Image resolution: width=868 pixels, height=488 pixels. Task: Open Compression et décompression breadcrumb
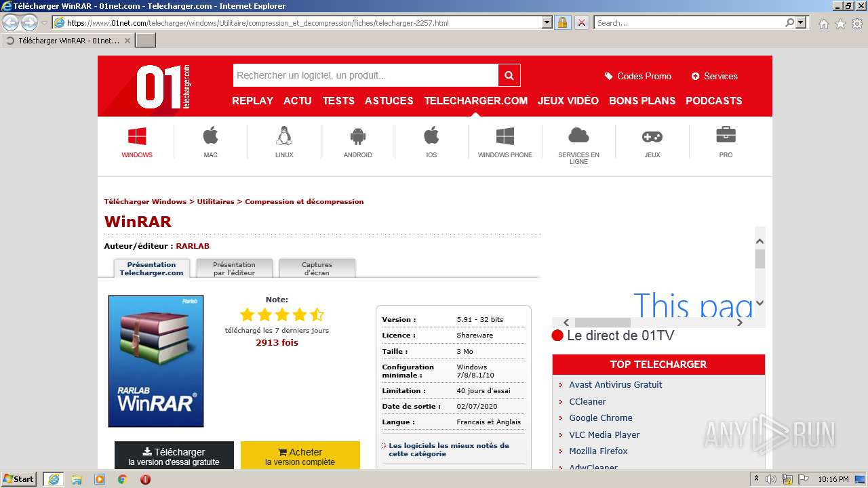[x=304, y=201]
